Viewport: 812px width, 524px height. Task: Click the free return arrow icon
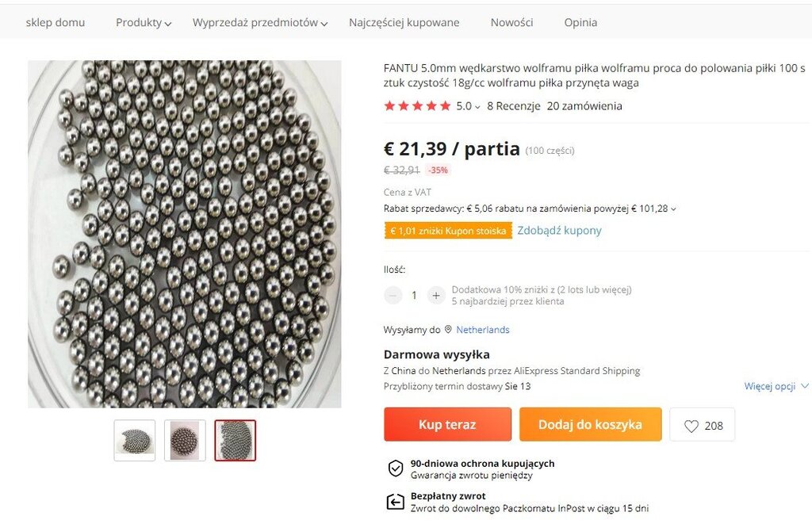pos(395,502)
